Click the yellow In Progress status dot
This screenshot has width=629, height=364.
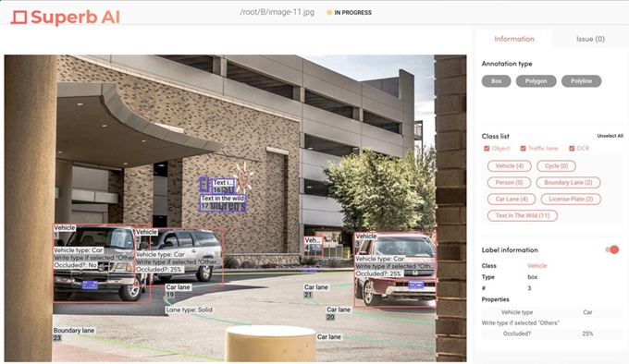pos(329,12)
